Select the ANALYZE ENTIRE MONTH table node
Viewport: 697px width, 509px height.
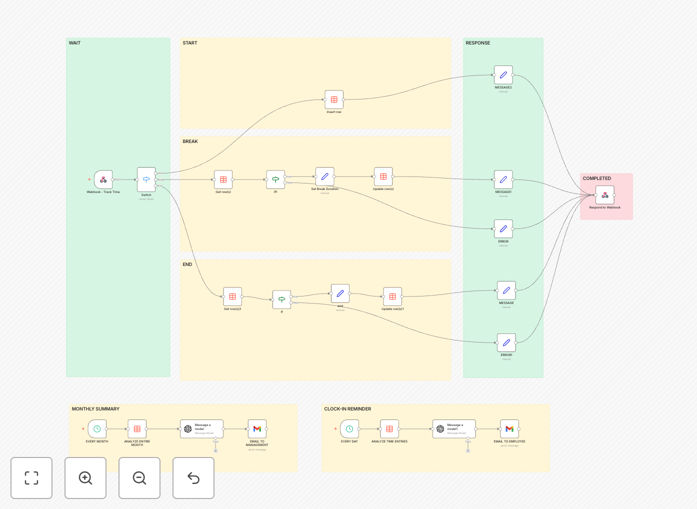[137, 429]
